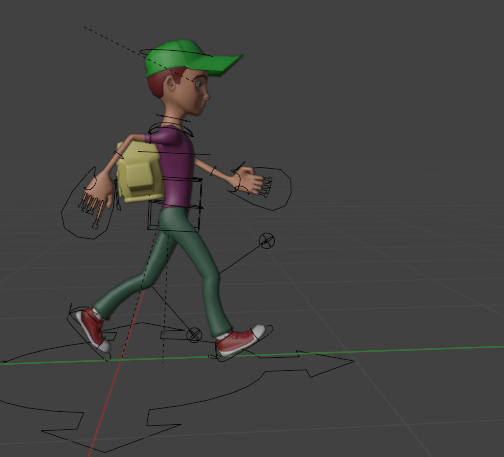Click the purple shirt torso
504x457 pixels.
click(177, 168)
